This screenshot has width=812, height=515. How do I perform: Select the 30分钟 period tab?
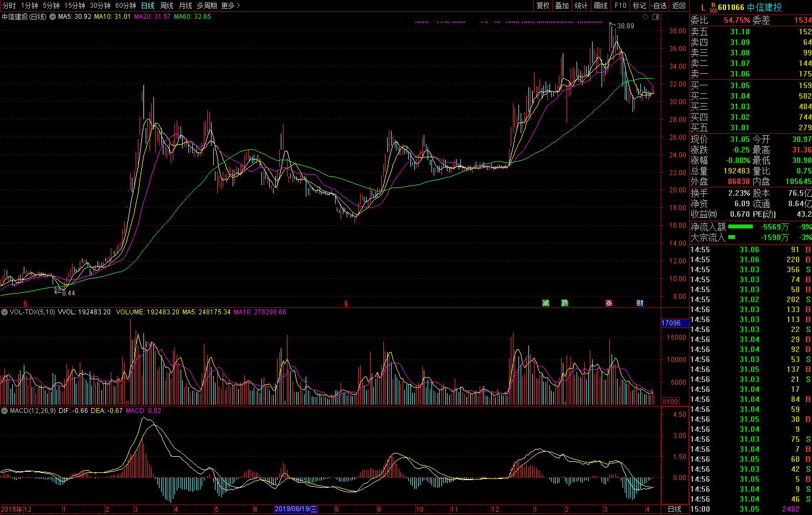coord(100,6)
